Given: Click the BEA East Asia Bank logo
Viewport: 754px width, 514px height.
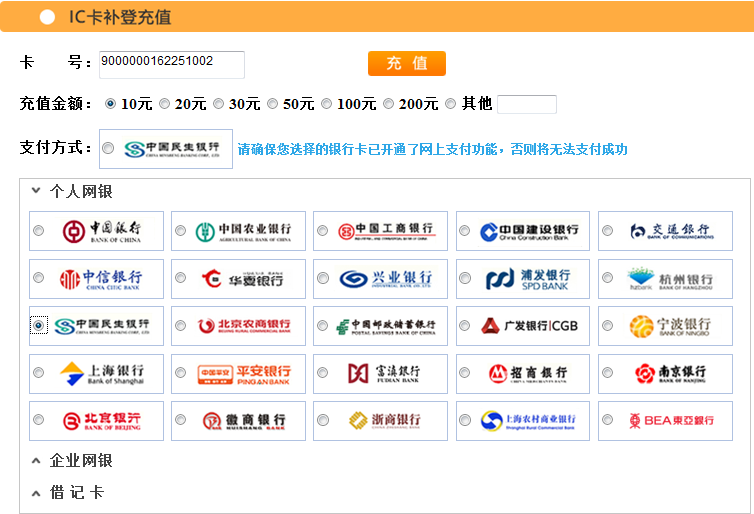Looking at the screenshot, I should (x=671, y=420).
